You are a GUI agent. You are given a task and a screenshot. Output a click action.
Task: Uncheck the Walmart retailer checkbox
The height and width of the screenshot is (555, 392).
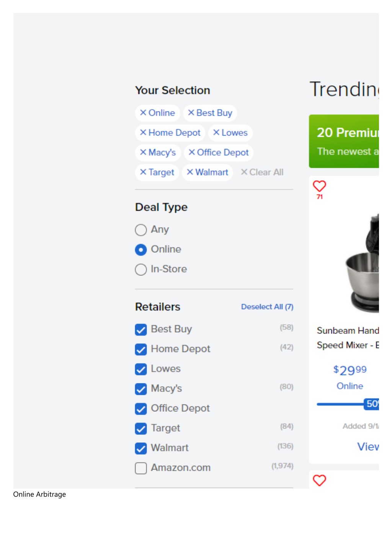pos(141,448)
